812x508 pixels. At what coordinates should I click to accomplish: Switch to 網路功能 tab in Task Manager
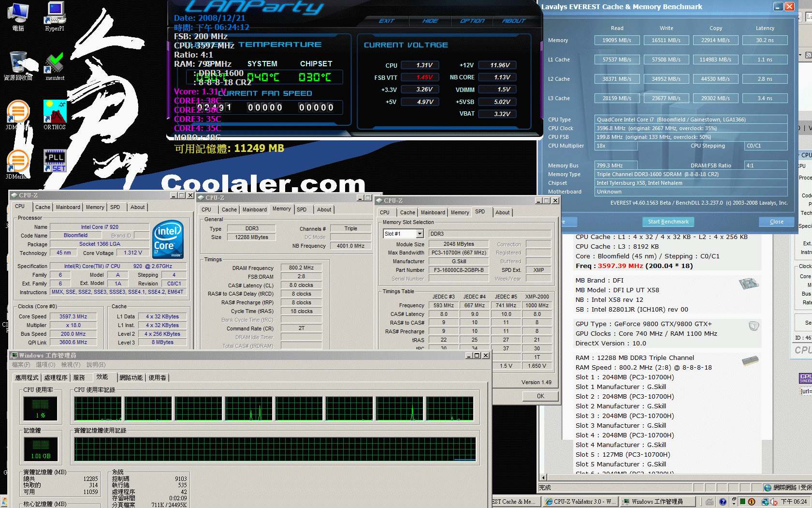(131, 378)
